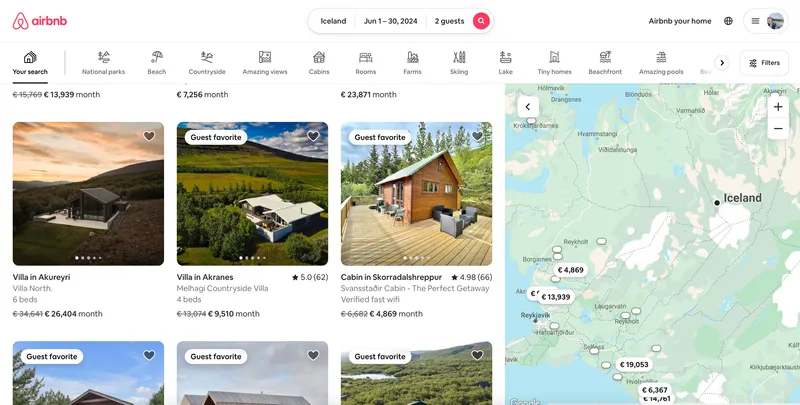
Task: Favorite the Cabin in Skorradalshreppur listing
Action: [477, 136]
